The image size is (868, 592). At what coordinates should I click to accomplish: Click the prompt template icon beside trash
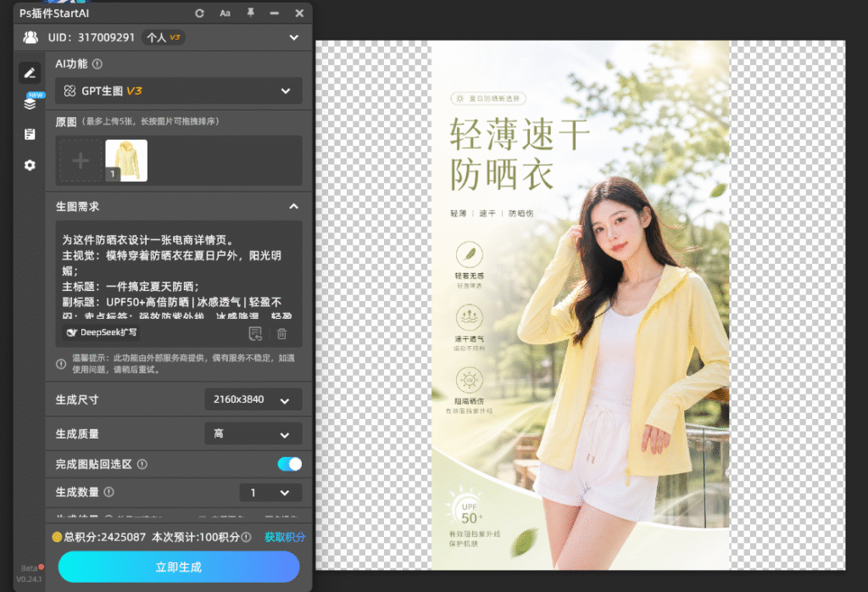tap(255, 333)
